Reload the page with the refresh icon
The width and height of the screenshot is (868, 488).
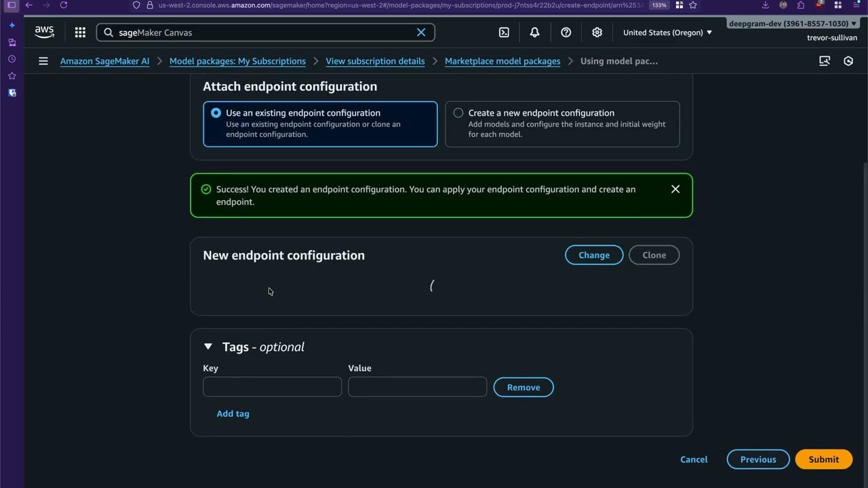click(64, 5)
